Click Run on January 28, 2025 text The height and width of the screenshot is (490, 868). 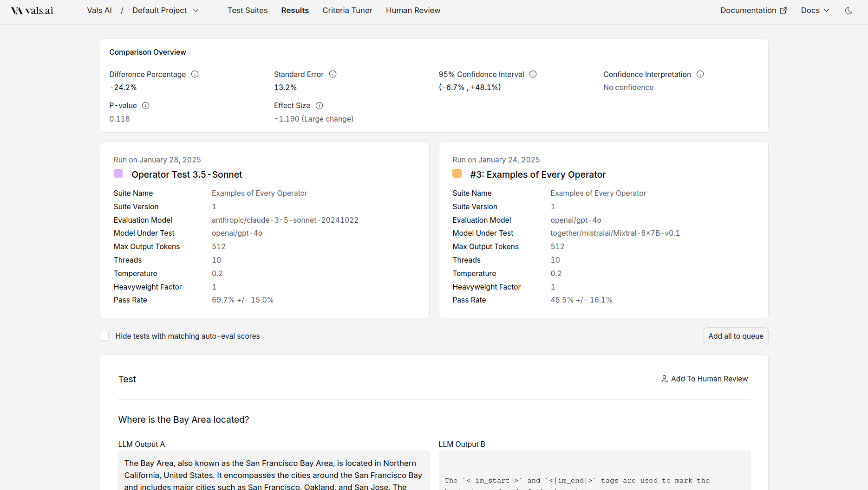[157, 160]
